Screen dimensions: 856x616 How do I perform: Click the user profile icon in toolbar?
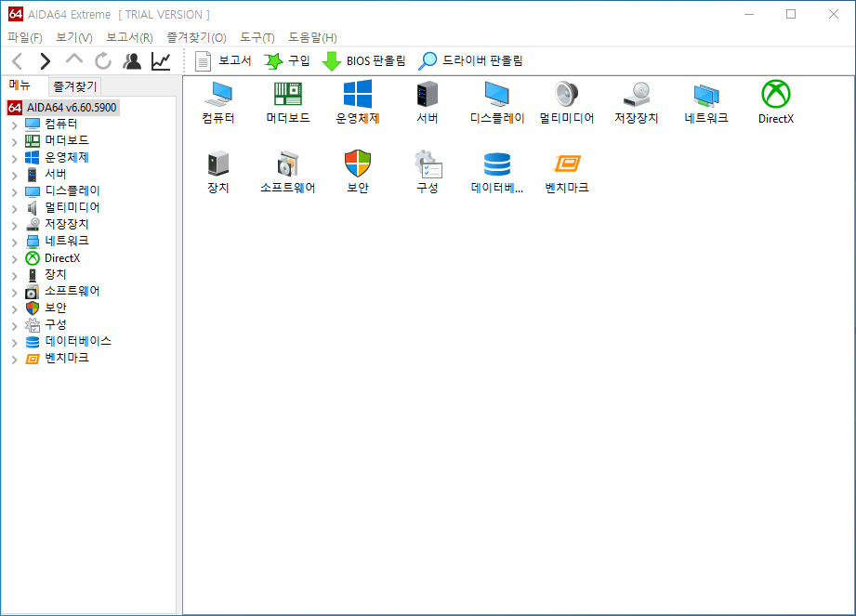tap(132, 61)
